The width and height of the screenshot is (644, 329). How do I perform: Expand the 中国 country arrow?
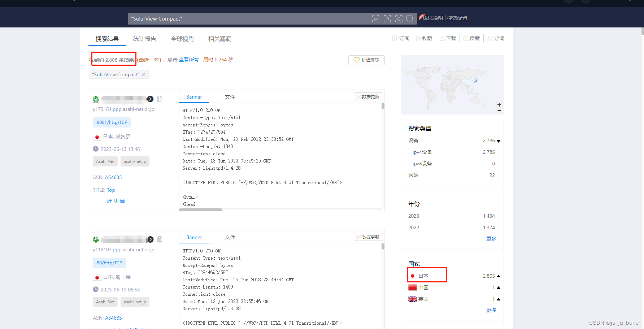click(x=499, y=287)
